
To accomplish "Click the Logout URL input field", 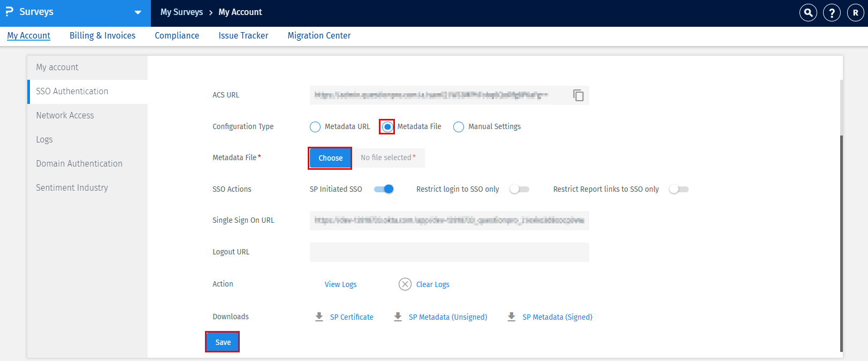I will click(x=449, y=252).
